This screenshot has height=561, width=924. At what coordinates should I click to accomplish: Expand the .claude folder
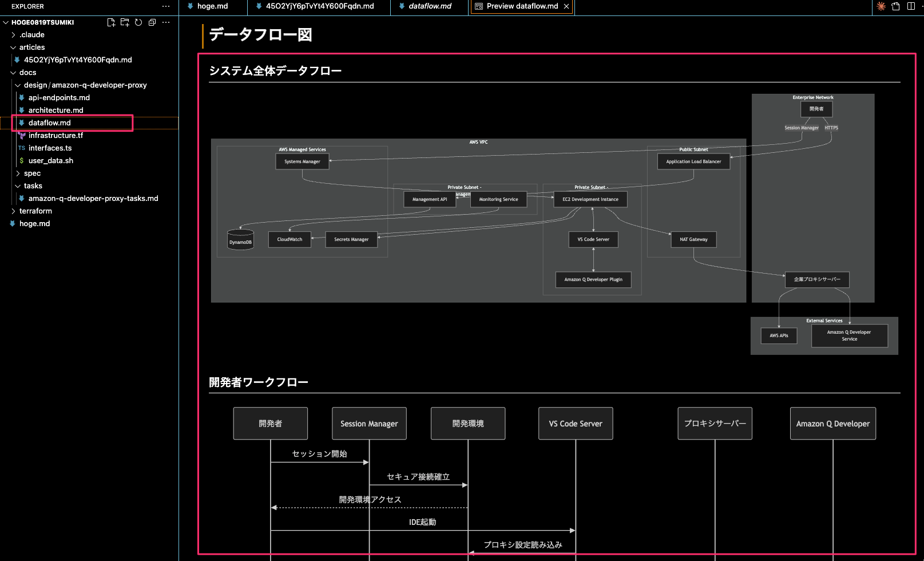pyautogui.click(x=14, y=35)
